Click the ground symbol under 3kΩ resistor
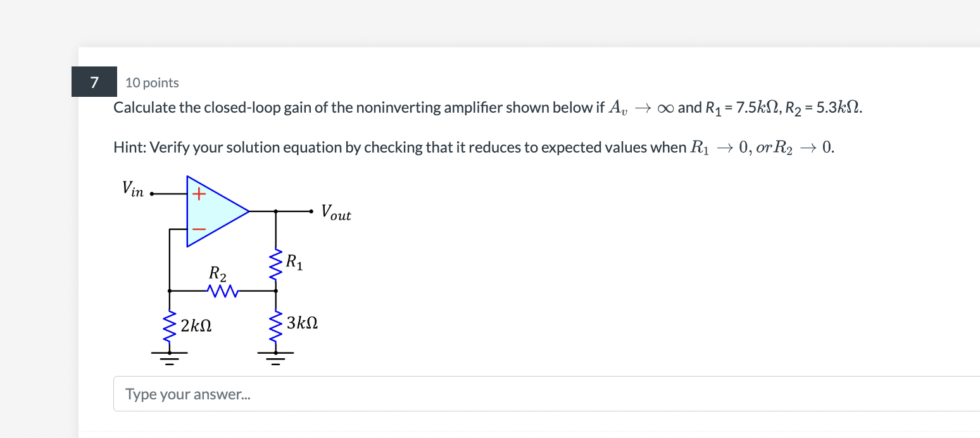This screenshot has height=438, width=980. click(275, 358)
